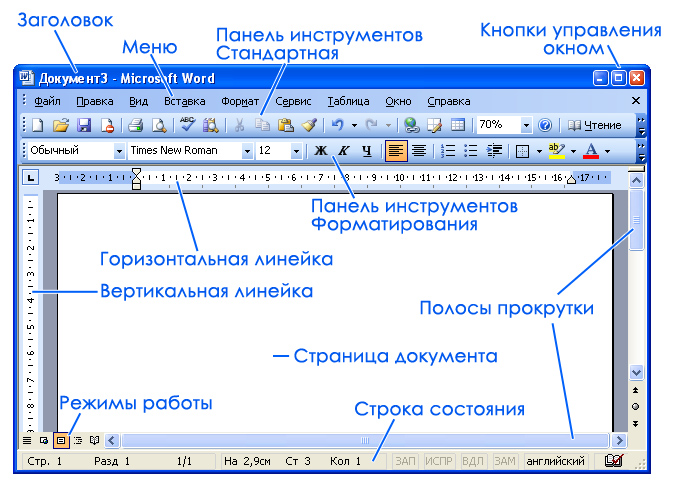Expand Undo history dropdown arrow
The image size is (677, 486).
(x=354, y=126)
